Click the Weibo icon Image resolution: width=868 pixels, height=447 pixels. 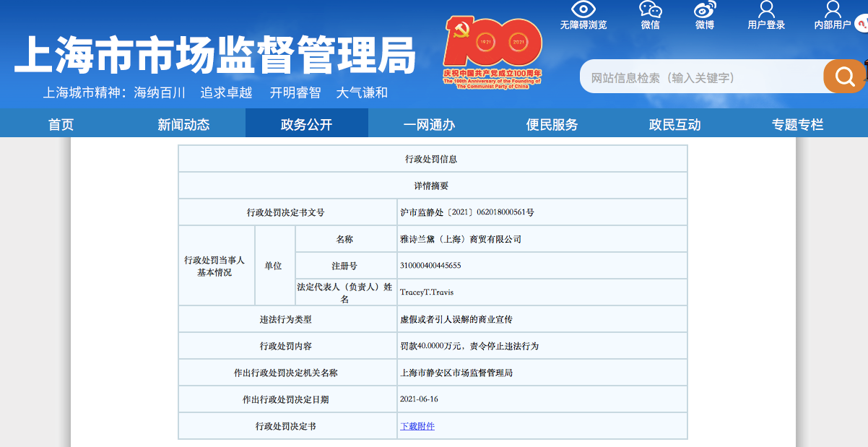(705, 9)
